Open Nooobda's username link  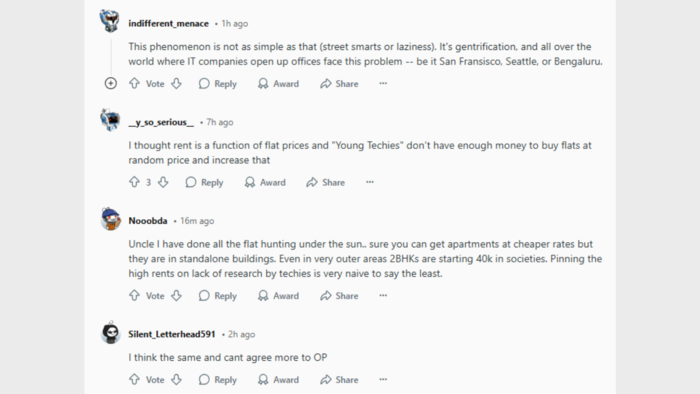[148, 221]
